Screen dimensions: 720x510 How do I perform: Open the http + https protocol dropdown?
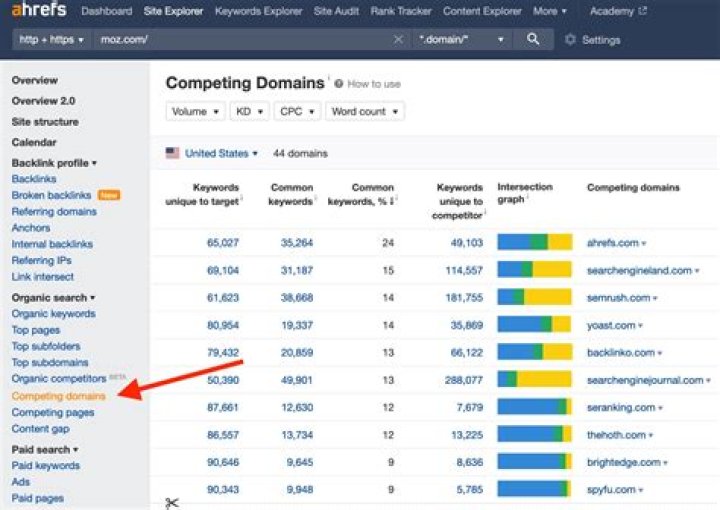[51, 40]
